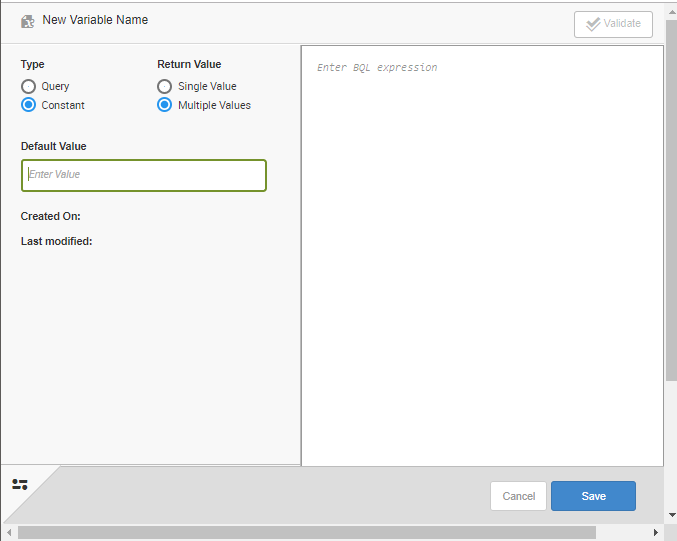Select the Constant type radio button
Viewport: 677px width, 541px height.
(x=29, y=105)
